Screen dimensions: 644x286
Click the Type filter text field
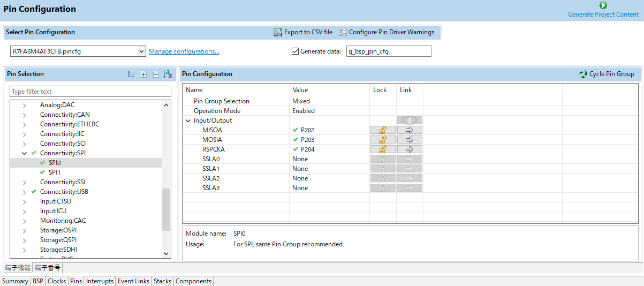[x=90, y=92]
